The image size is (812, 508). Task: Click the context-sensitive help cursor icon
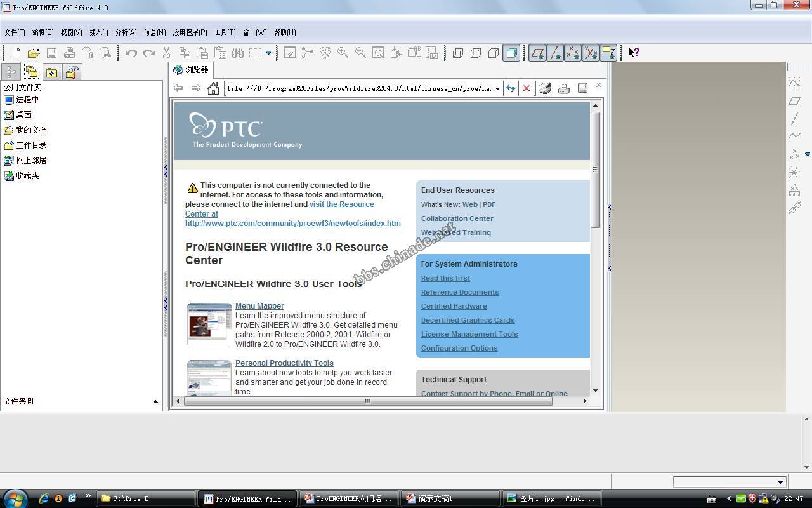(634, 53)
